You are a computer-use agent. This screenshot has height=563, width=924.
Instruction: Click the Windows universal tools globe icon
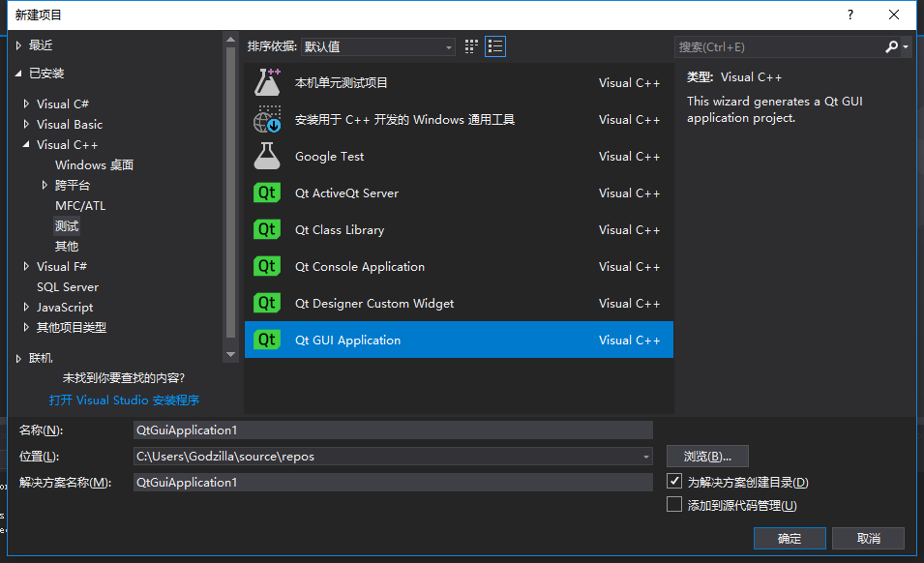tap(268, 120)
